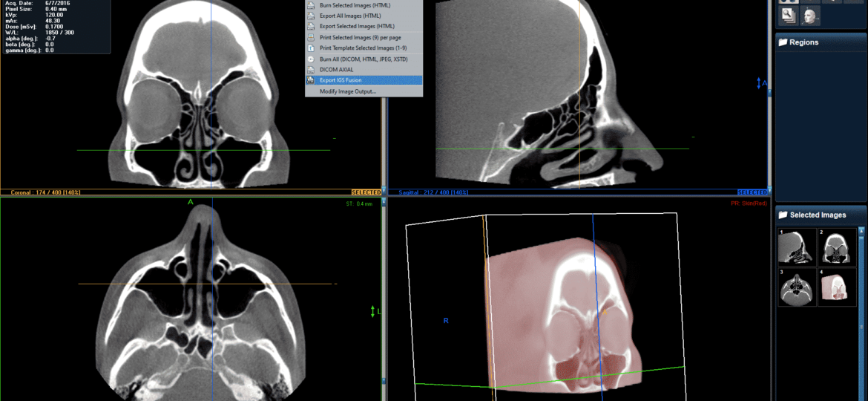This screenshot has width=868, height=401.
Task: Select DICOM AXIAL in the export menu
Action: (336, 69)
